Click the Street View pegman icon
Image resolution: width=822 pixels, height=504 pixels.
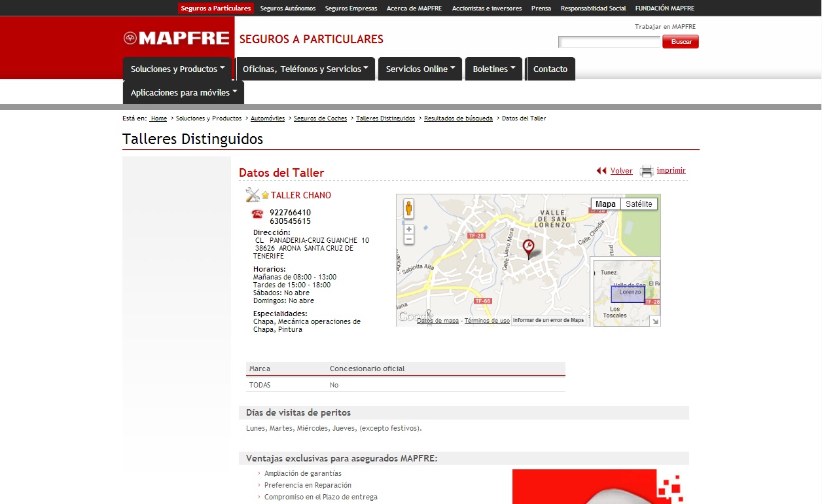pyautogui.click(x=409, y=209)
